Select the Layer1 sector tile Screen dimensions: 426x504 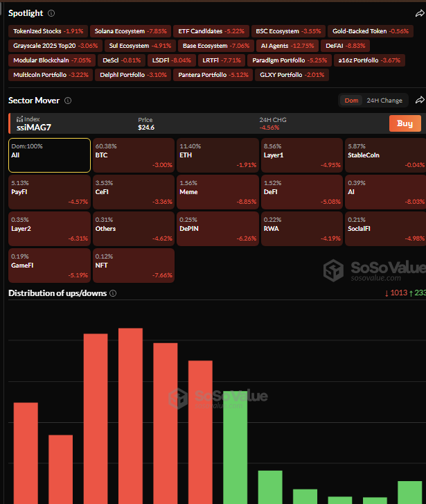click(x=302, y=155)
